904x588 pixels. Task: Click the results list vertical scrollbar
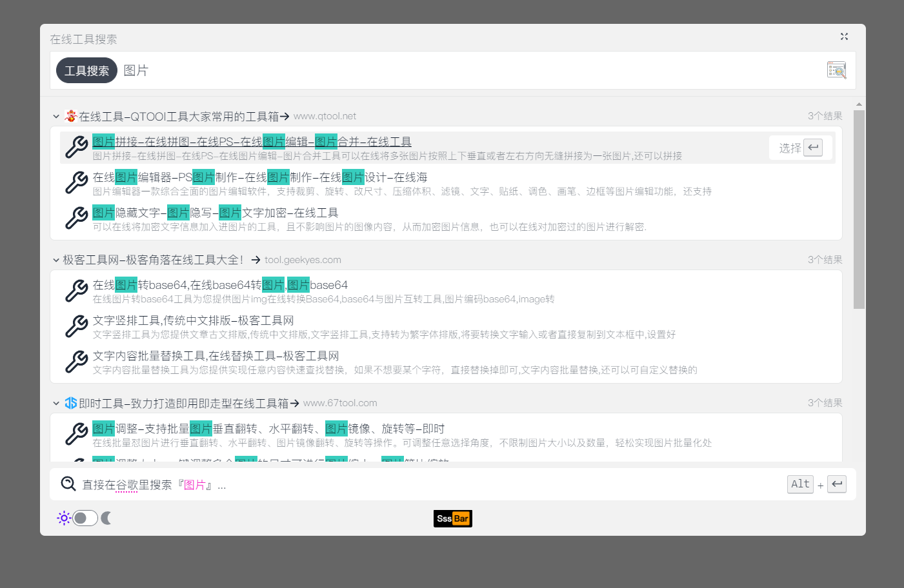tap(859, 210)
